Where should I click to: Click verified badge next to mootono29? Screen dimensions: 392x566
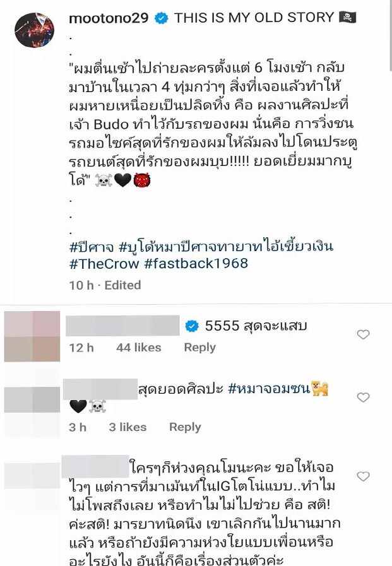(x=162, y=18)
